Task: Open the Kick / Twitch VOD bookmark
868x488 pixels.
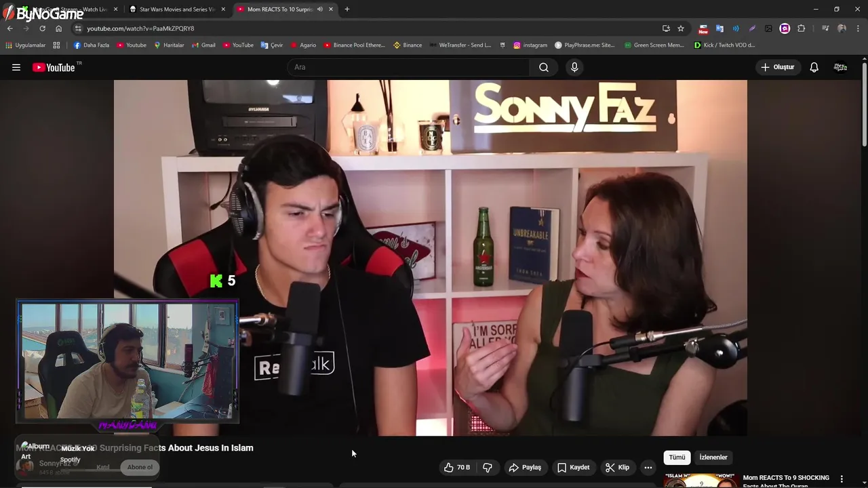Action: coord(725,45)
